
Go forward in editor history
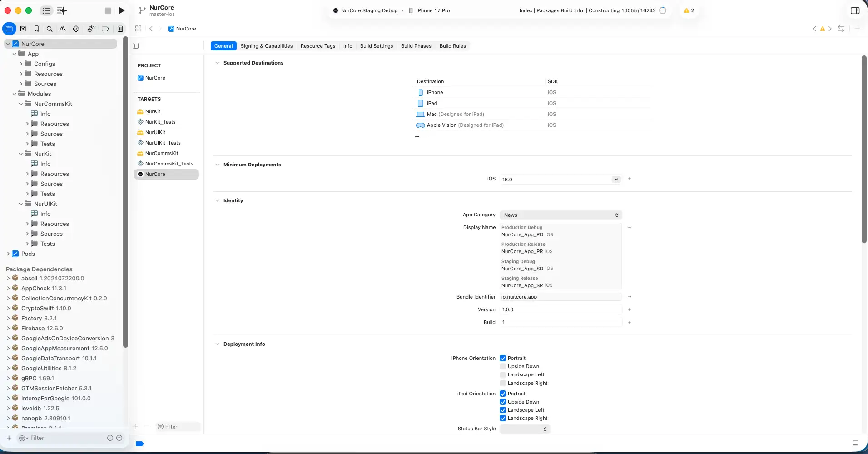point(159,29)
